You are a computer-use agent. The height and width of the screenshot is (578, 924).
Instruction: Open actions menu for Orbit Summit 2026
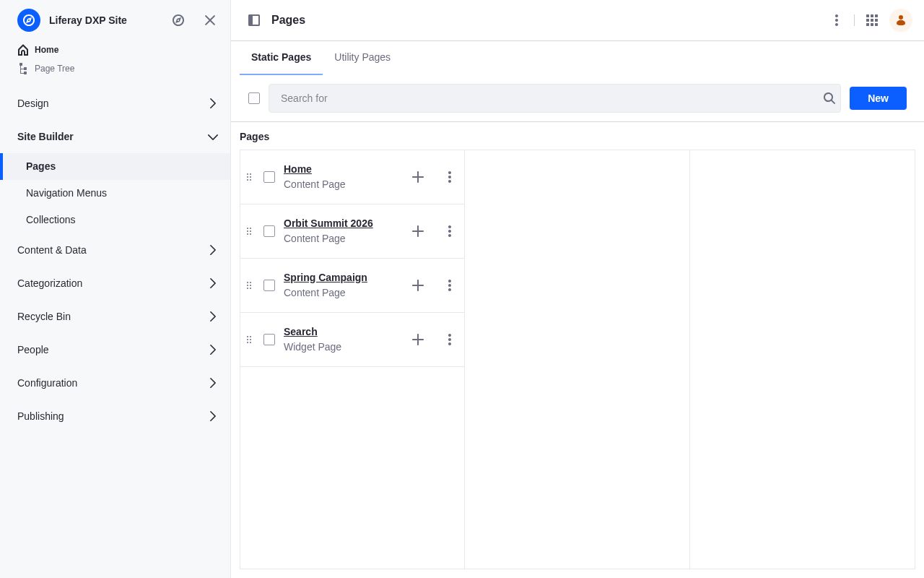click(x=450, y=231)
